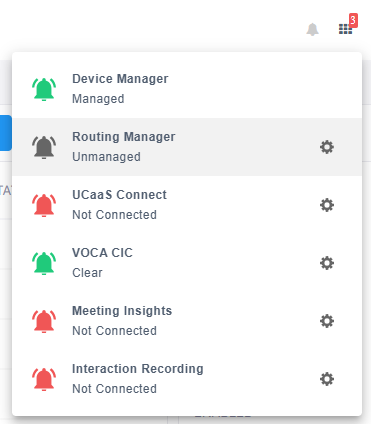Open Routing Manager settings gear
Image resolution: width=371 pixels, height=424 pixels.
327,147
